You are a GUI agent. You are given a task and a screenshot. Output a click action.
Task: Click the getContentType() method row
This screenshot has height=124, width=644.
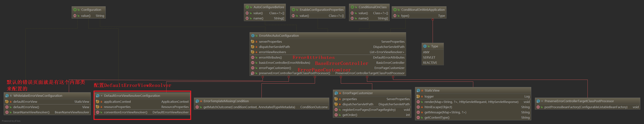pos(473,117)
